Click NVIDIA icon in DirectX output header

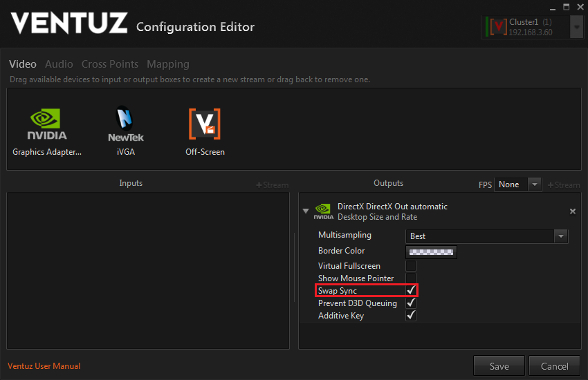pyautogui.click(x=323, y=211)
